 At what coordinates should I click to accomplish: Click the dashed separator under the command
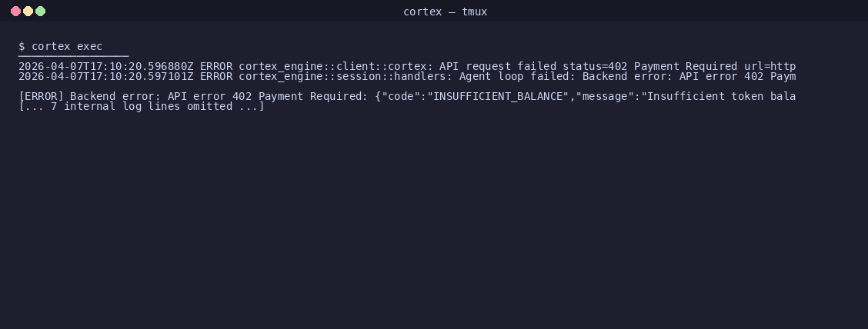tap(74, 56)
